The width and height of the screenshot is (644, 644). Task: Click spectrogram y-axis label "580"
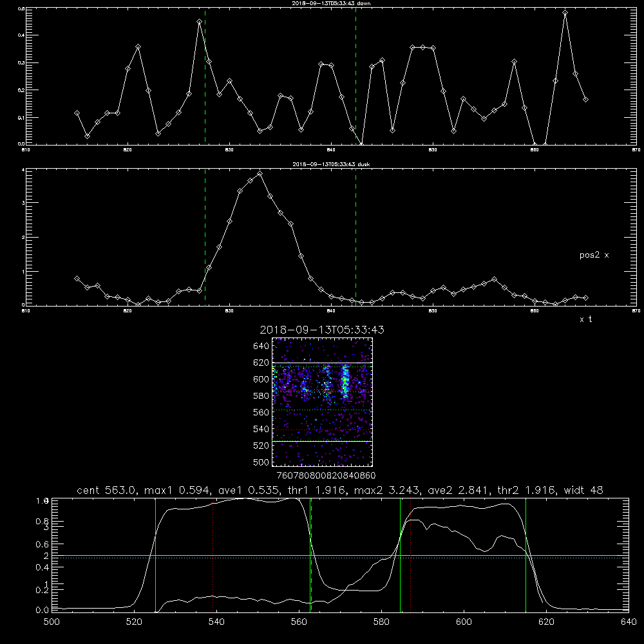(x=261, y=396)
